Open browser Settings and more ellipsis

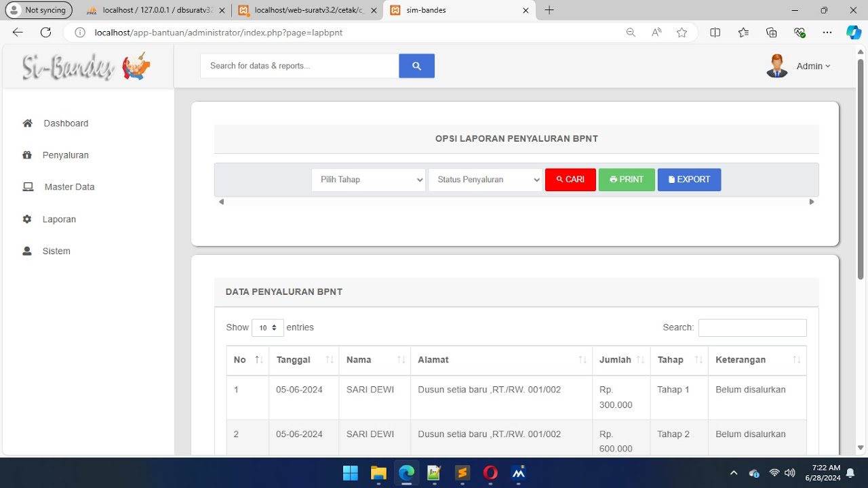(827, 33)
